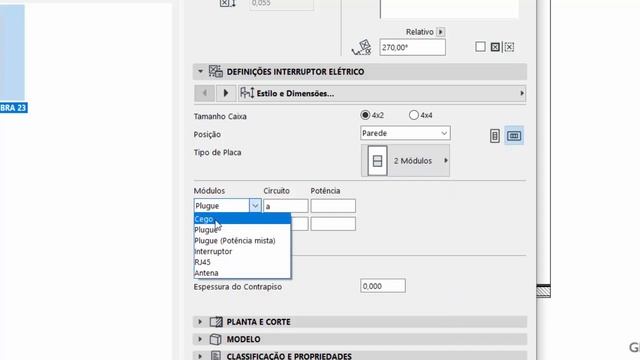Expand the Planta e Corte section
The image size is (640, 360).
tap(200, 322)
